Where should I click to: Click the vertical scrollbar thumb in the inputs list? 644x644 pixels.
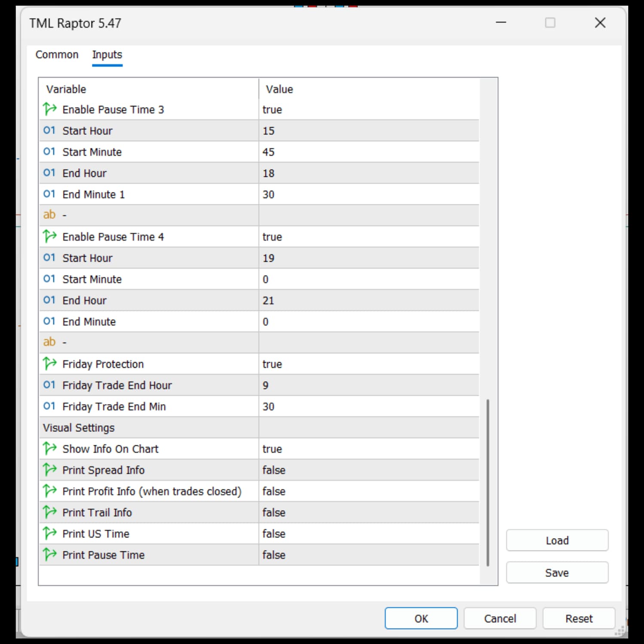[x=488, y=483]
